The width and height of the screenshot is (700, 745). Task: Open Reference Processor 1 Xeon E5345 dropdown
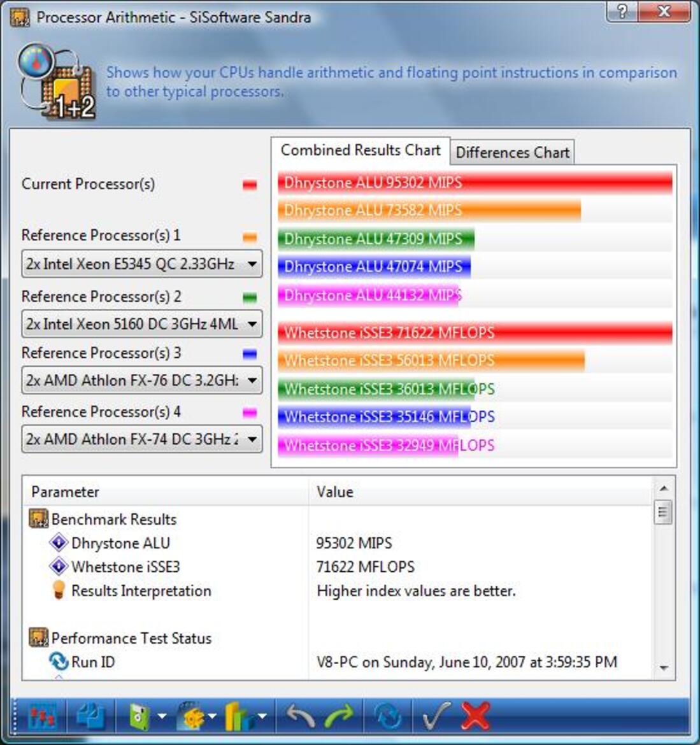pos(141,264)
